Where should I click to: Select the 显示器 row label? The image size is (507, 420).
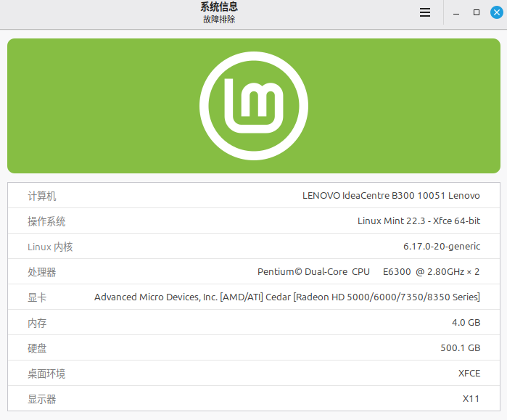coord(42,399)
